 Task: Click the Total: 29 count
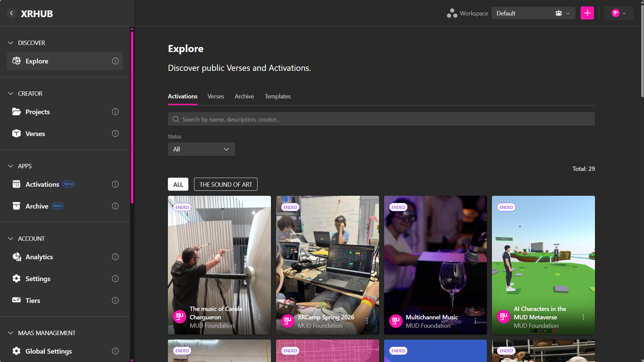[584, 169]
